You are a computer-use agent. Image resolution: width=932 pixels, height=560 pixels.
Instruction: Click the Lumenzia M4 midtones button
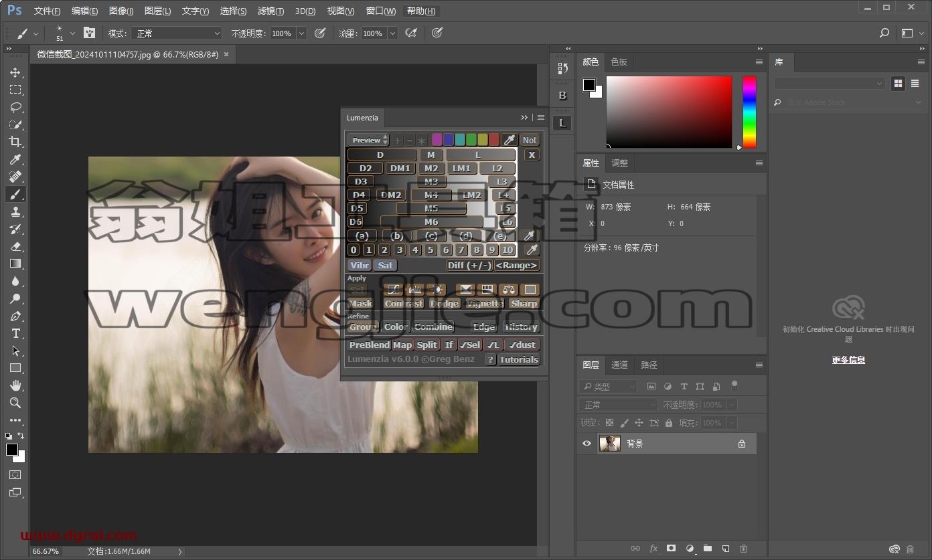point(431,195)
